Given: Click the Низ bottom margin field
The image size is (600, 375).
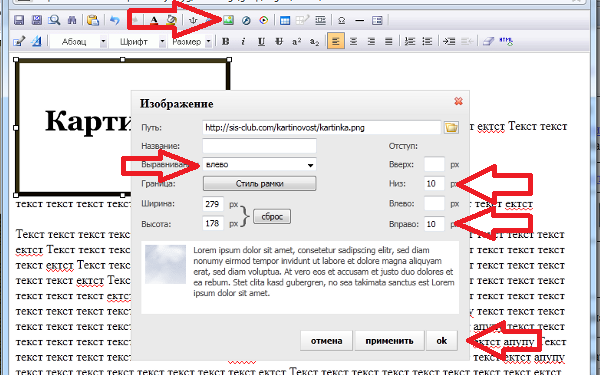Looking at the screenshot, I should 434,184.
